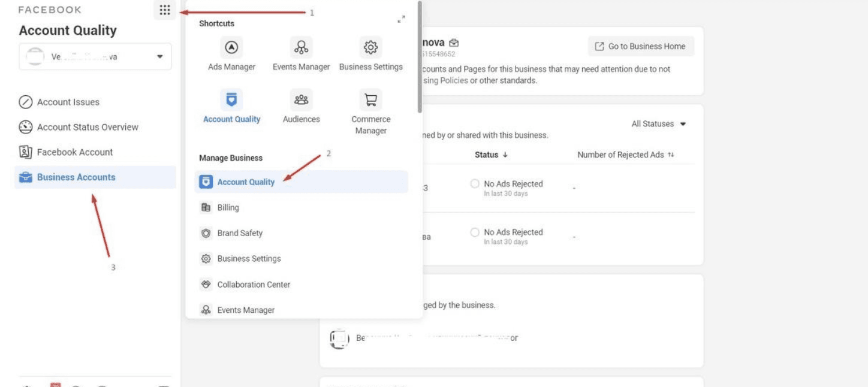Click the Brand Safety shield icon

pos(206,233)
